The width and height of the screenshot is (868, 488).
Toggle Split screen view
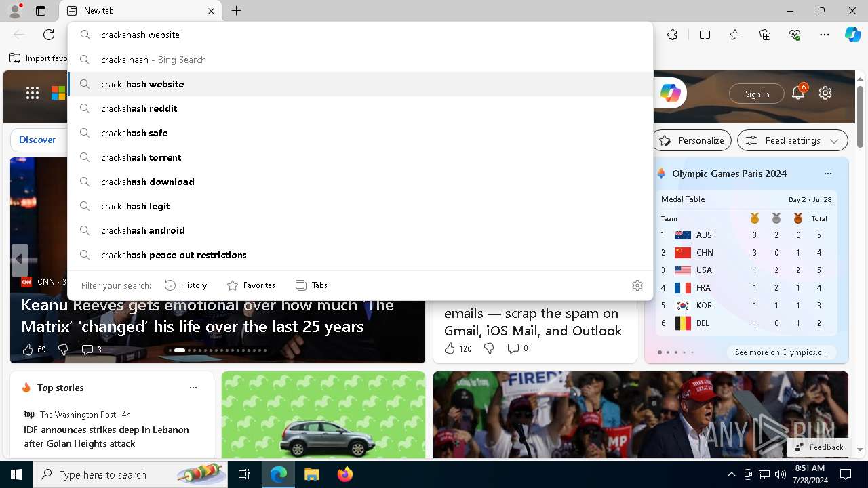705,35
